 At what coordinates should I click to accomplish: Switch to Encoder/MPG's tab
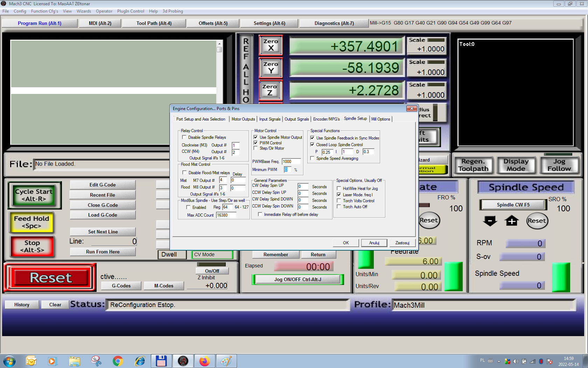pyautogui.click(x=326, y=119)
